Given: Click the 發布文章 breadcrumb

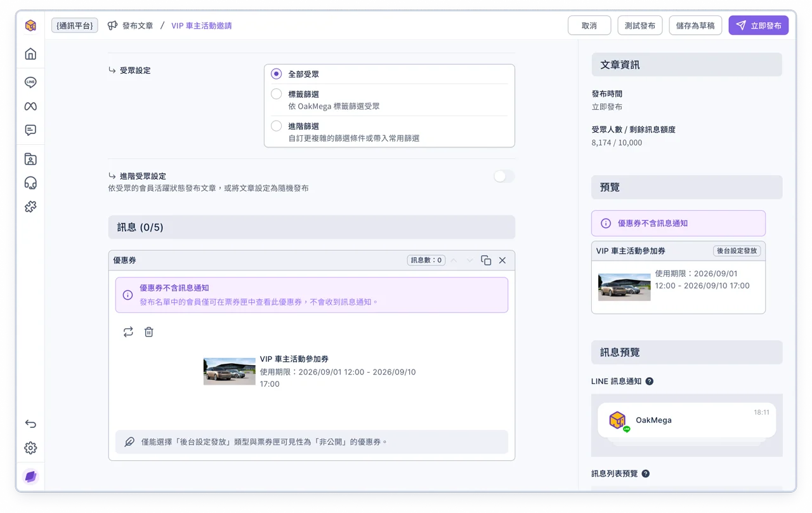Looking at the screenshot, I should click(138, 25).
